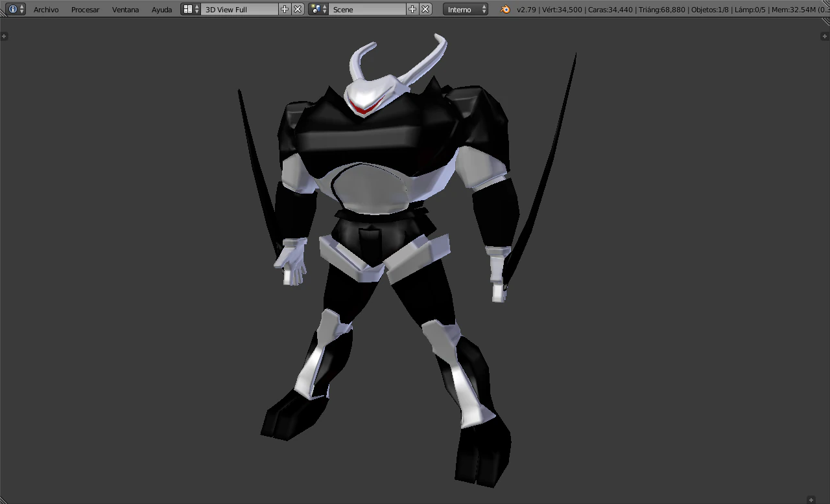Cycle layouts with arrows next to 3D View Full

pyautogui.click(x=196, y=9)
